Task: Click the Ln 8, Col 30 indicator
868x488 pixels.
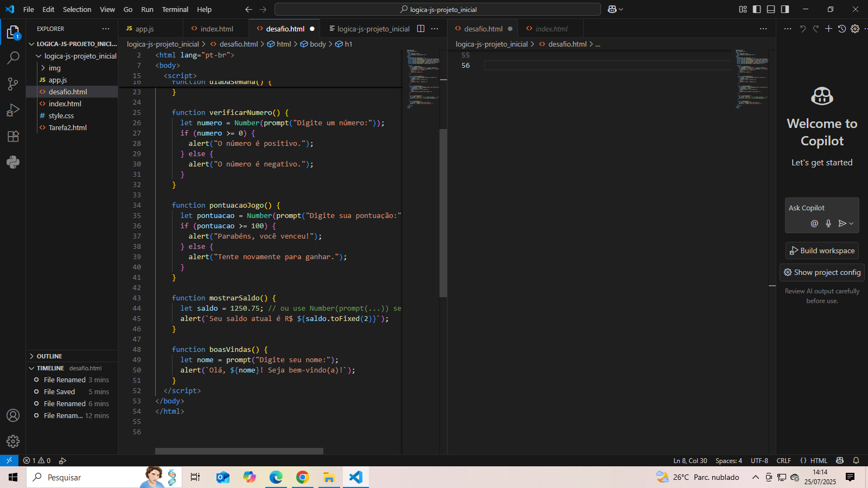Action: point(690,460)
